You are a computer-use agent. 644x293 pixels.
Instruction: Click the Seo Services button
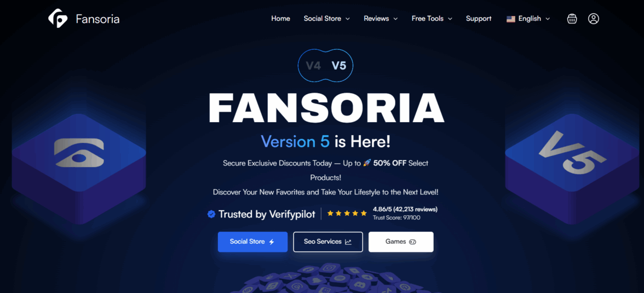(328, 242)
